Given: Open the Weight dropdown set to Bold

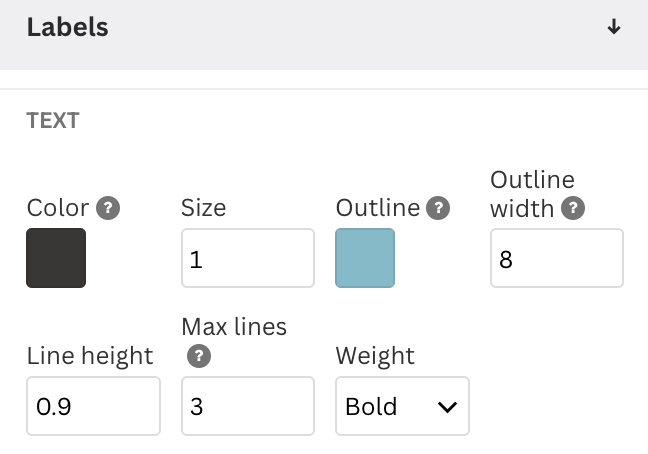Looking at the screenshot, I should pyautogui.click(x=402, y=406).
